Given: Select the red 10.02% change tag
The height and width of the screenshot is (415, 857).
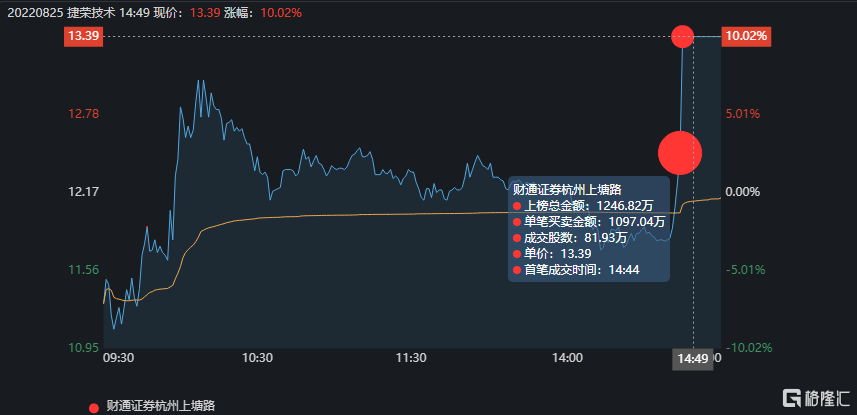Looking at the screenshot, I should (x=746, y=37).
